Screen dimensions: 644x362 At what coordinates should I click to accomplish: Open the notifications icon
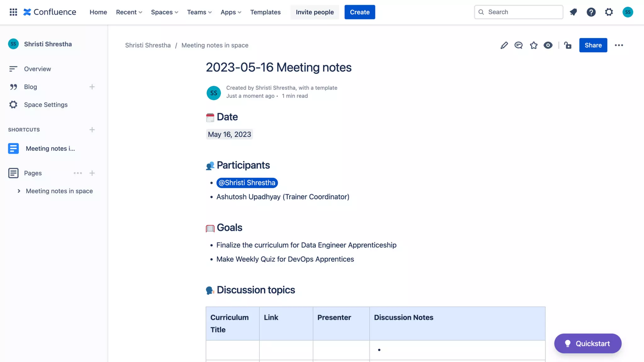573,12
